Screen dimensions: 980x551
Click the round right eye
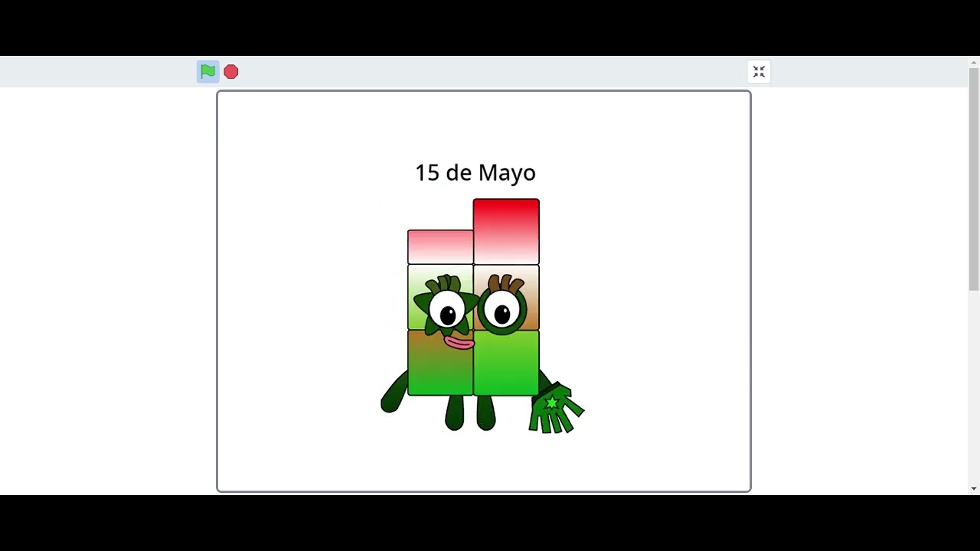[502, 311]
